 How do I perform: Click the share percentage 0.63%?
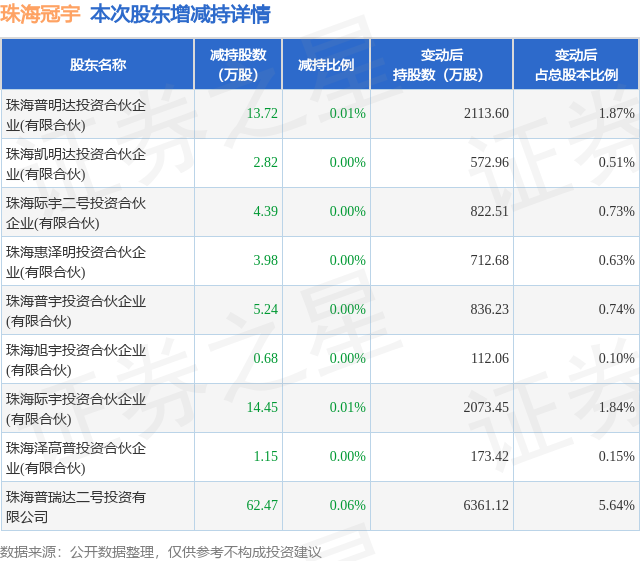coord(616,260)
